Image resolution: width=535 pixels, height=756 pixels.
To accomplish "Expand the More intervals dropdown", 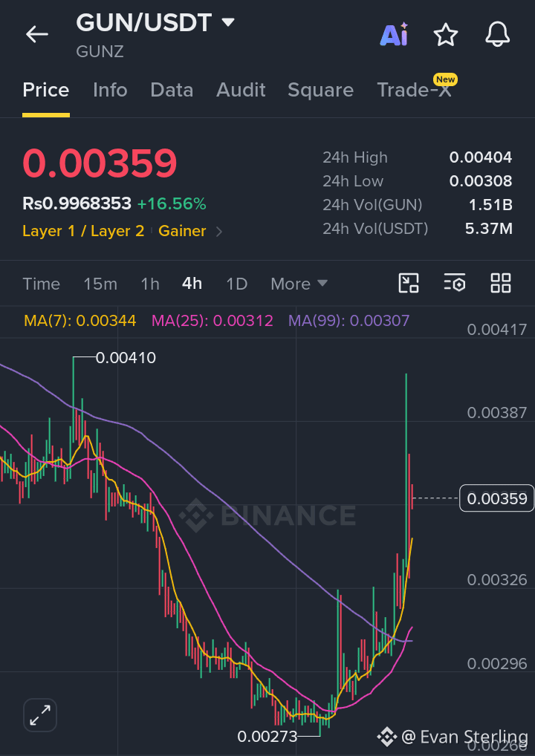I will [299, 284].
